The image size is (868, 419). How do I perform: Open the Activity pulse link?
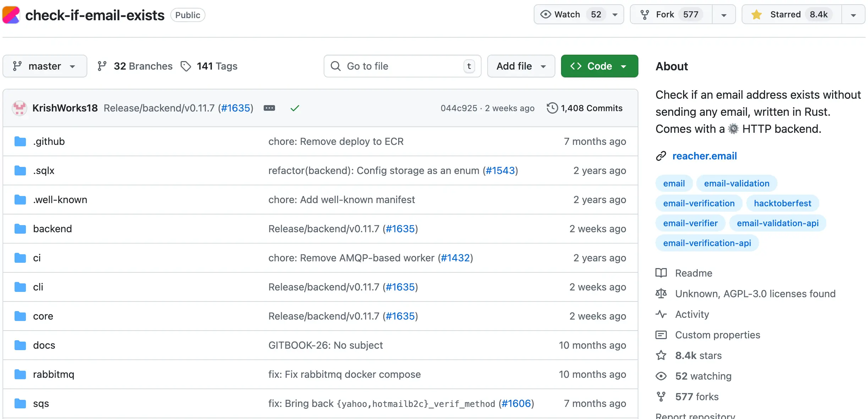coord(692,314)
